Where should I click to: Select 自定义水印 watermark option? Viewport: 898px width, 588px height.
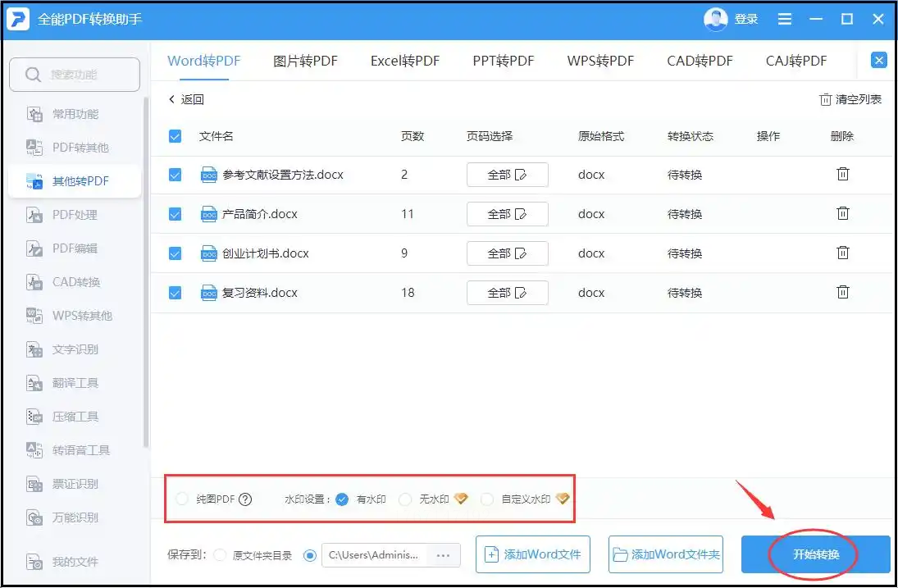coord(487,499)
